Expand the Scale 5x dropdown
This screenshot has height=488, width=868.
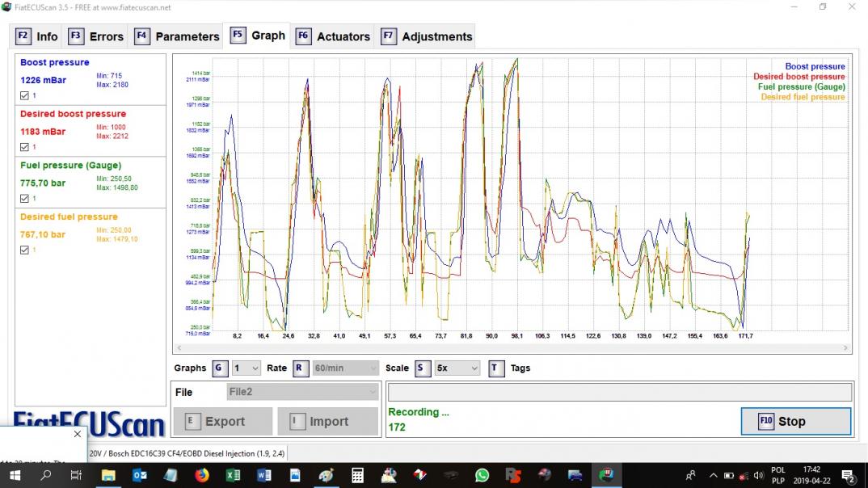coord(457,368)
